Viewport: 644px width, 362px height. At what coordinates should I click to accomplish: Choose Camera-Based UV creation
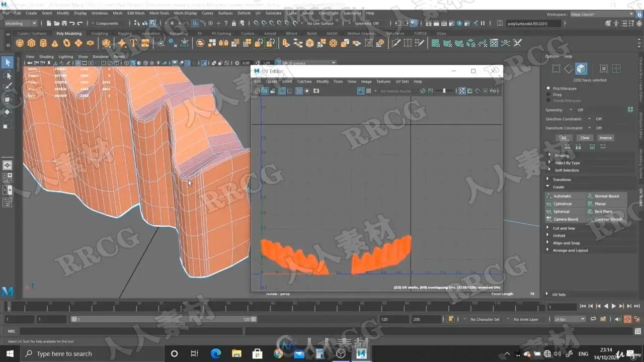coord(566,219)
